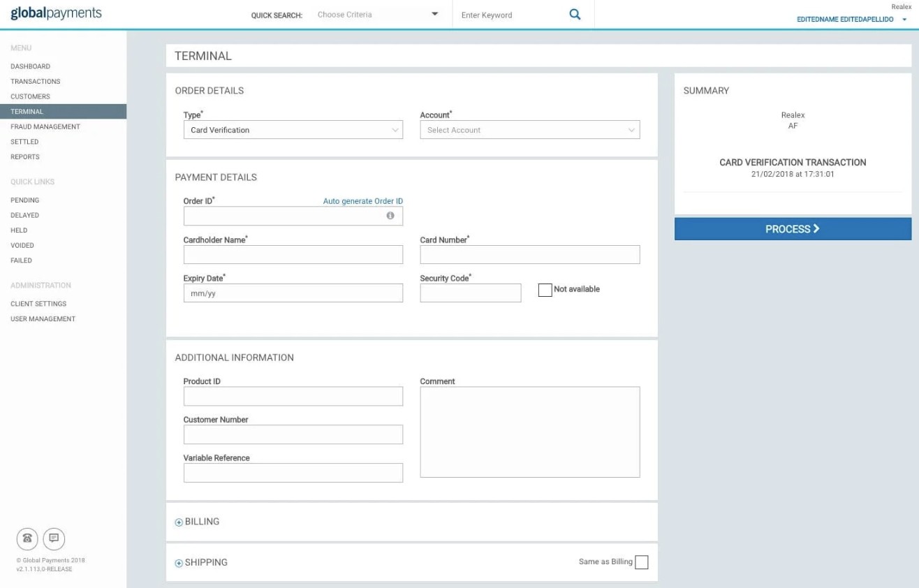Image resolution: width=919 pixels, height=588 pixels.
Task: Open Quick Search Choose Criteria dropdown
Action: pos(377,15)
